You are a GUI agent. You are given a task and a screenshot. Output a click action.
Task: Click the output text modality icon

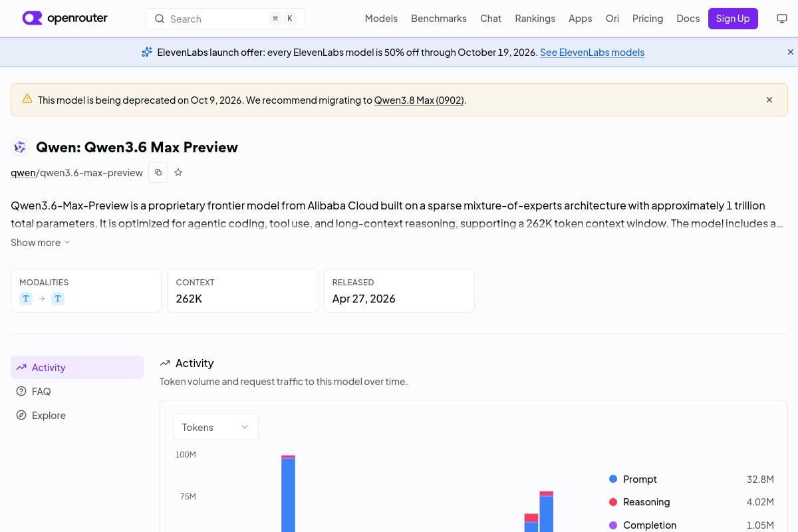(x=58, y=299)
